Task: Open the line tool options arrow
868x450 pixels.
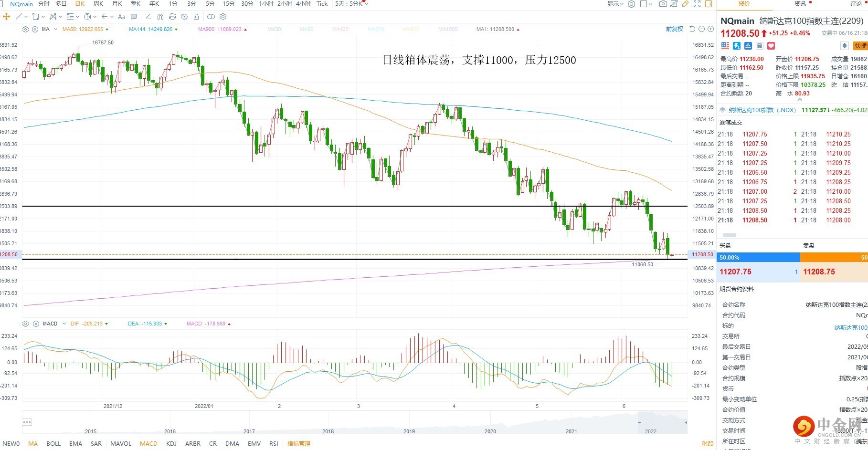Action: click(x=26, y=17)
